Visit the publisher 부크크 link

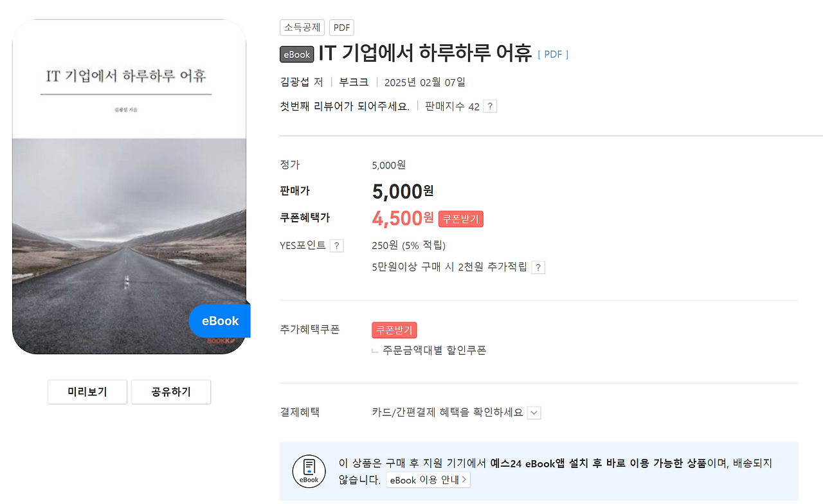(352, 82)
